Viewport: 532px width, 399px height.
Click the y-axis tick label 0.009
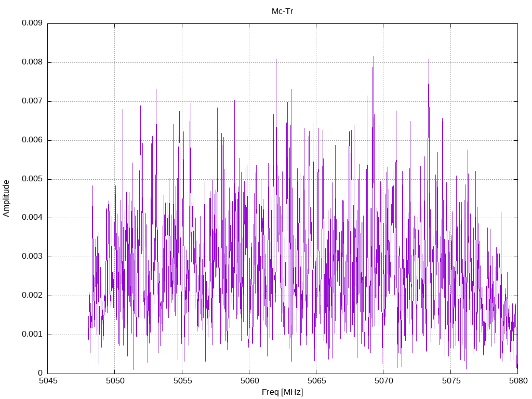[32, 23]
